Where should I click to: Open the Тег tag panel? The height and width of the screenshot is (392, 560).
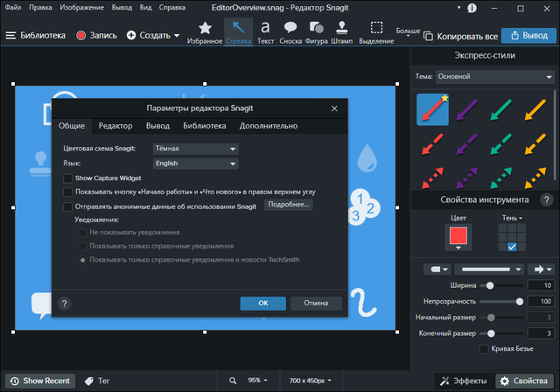(97, 381)
